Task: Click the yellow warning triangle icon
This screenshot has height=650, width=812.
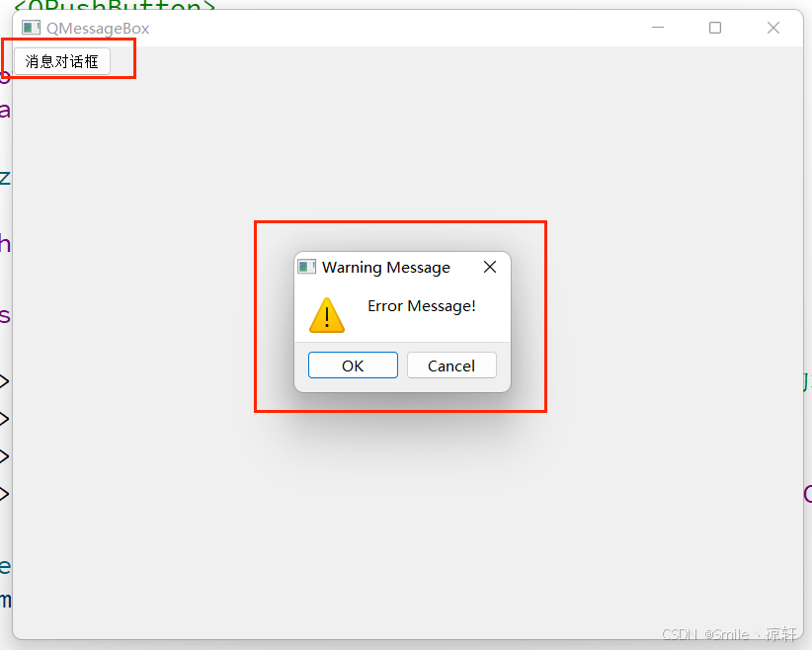Action: pos(327,315)
